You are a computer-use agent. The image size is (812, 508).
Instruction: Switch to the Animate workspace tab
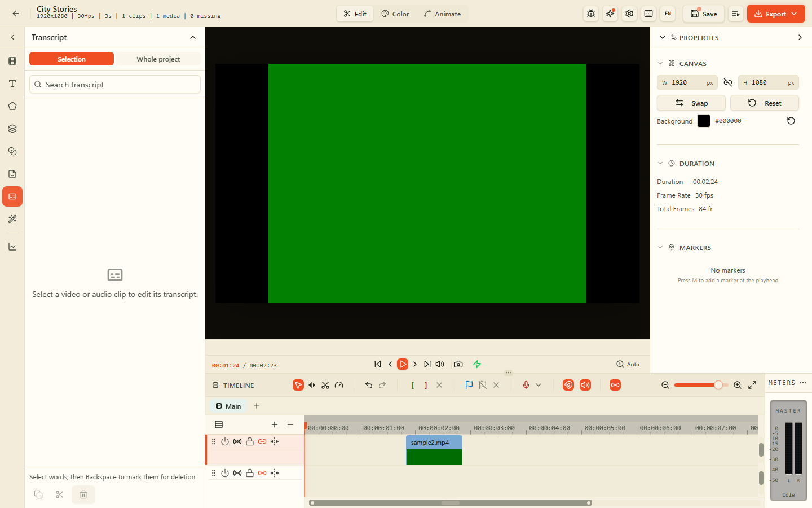click(x=442, y=14)
